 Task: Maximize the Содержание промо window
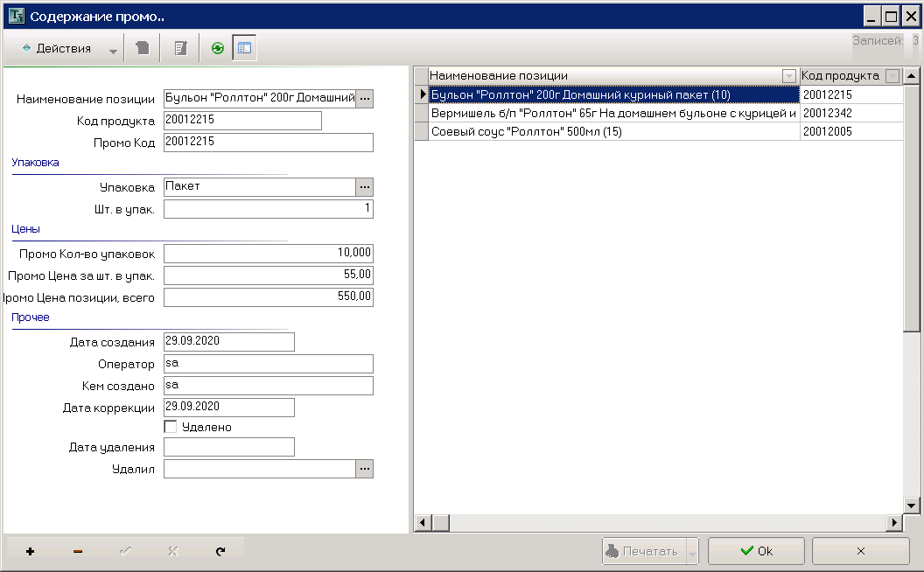click(891, 16)
